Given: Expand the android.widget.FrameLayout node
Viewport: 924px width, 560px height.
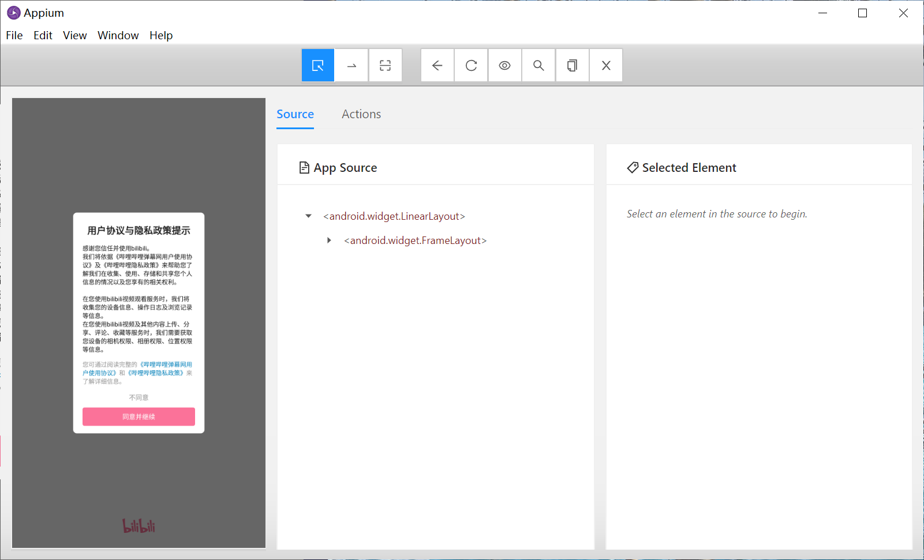Looking at the screenshot, I should pyautogui.click(x=329, y=240).
